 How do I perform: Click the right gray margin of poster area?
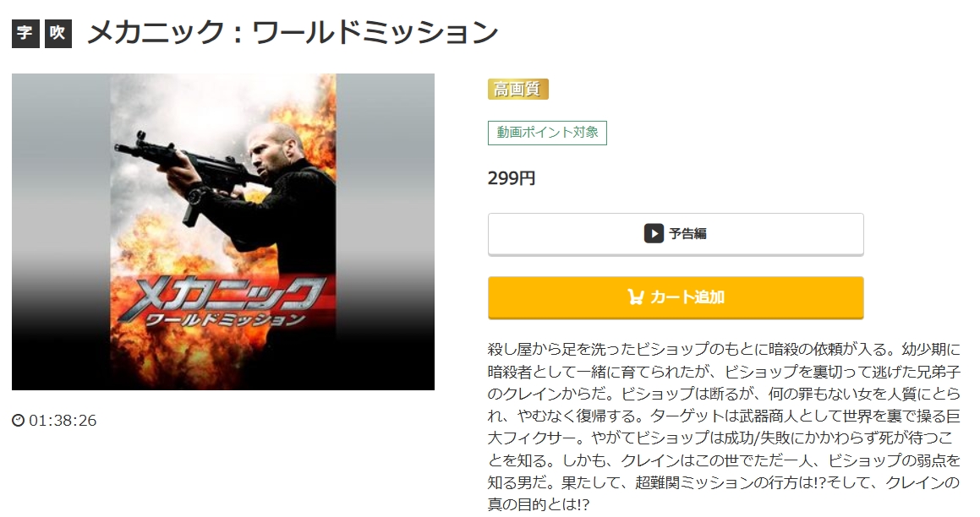point(385,231)
